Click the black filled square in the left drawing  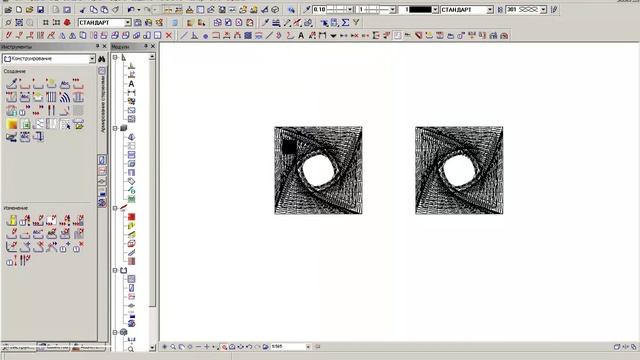click(x=289, y=147)
